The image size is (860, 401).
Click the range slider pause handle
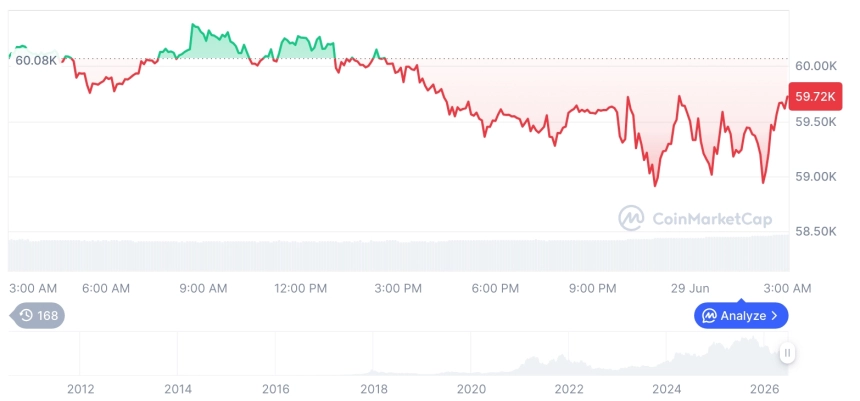point(787,353)
